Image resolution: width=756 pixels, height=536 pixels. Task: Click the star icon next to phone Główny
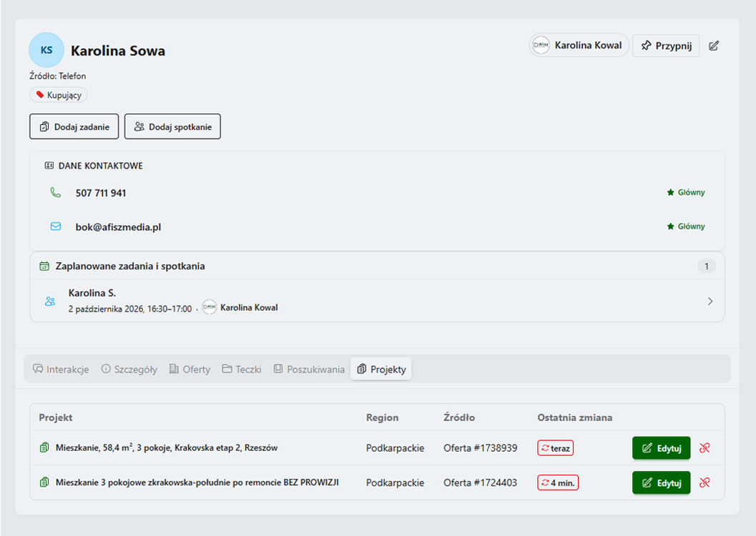pyautogui.click(x=670, y=193)
